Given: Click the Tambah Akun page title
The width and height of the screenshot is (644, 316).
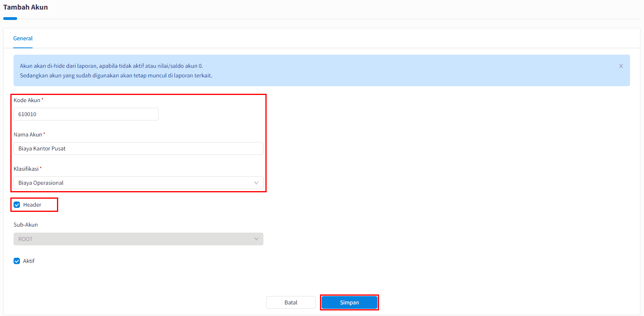Looking at the screenshot, I should (26, 7).
